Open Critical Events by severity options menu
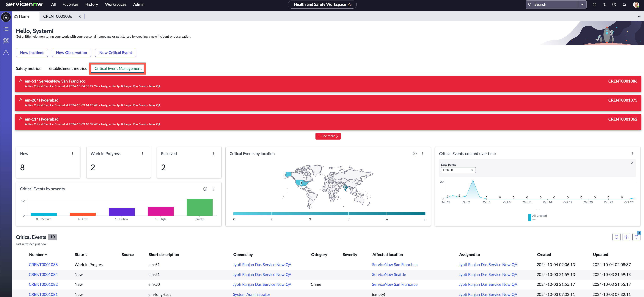This screenshot has width=644, height=297. [213, 189]
